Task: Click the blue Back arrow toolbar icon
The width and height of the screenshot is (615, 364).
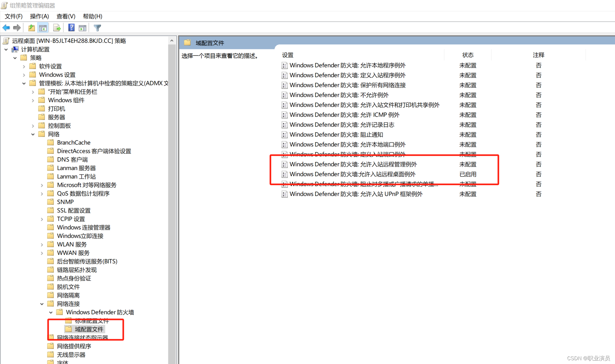Action: tap(6, 28)
